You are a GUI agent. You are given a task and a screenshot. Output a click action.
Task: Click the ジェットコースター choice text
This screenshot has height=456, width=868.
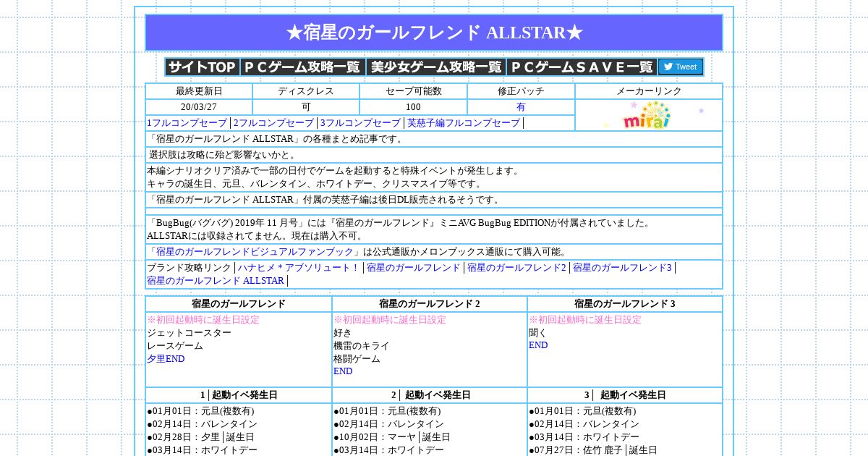coord(189,333)
